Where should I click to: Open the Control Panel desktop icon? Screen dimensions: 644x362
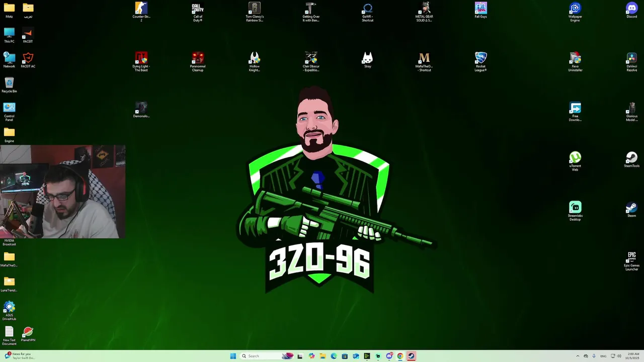point(9,112)
